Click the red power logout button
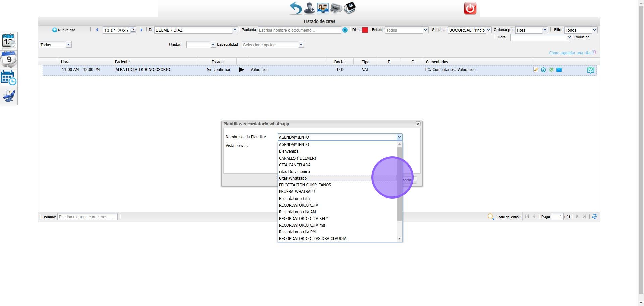This screenshot has width=644, height=306. point(470,8)
